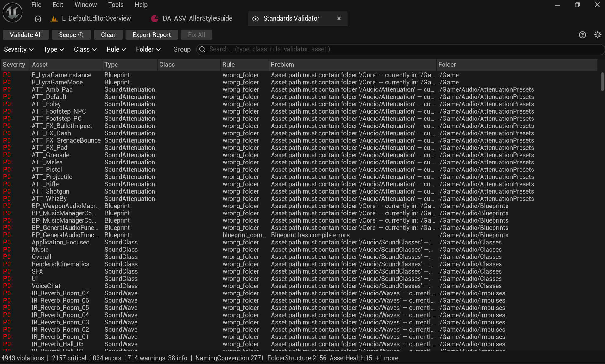Click the L_DefaultEditorOverview level icon
This screenshot has height=364, width=605.
pos(54,19)
